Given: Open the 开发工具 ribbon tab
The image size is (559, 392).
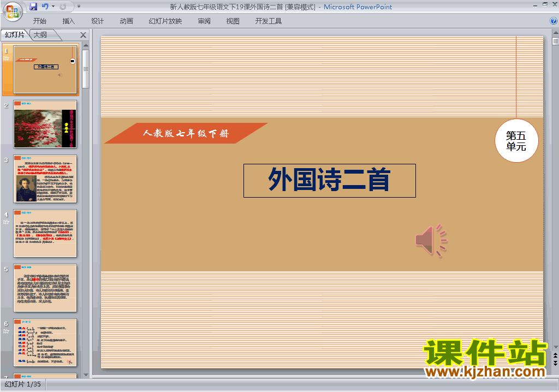Looking at the screenshot, I should tap(268, 21).
